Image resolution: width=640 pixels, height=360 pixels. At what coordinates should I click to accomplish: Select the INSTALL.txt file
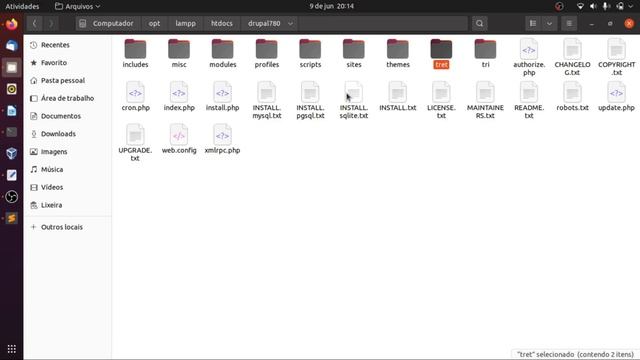398,96
